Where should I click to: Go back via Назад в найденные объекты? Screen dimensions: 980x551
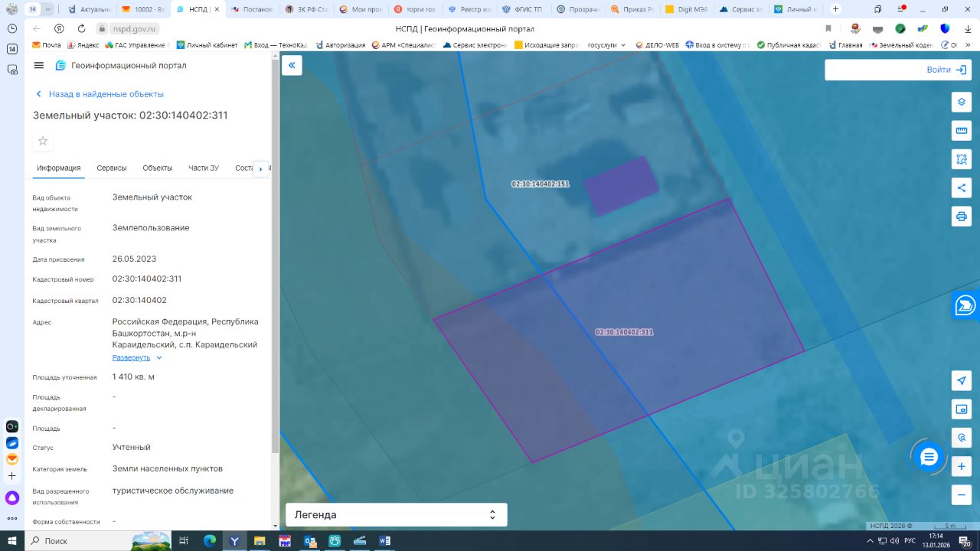tap(100, 94)
